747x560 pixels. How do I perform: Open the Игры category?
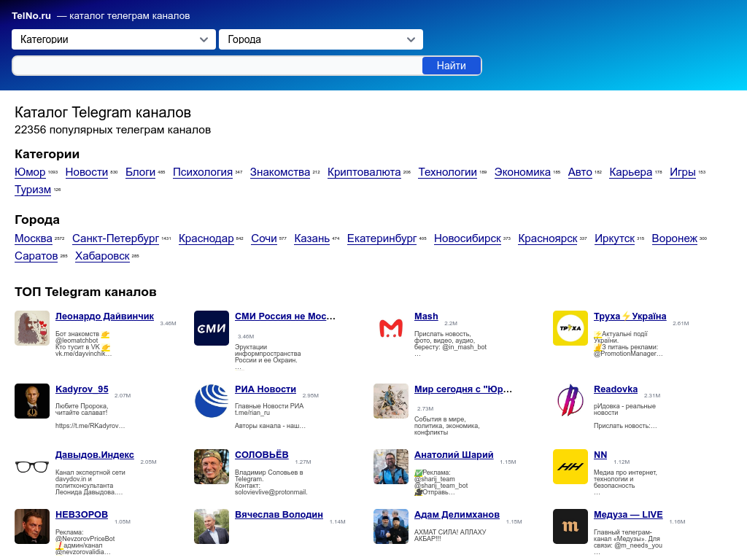click(x=683, y=172)
